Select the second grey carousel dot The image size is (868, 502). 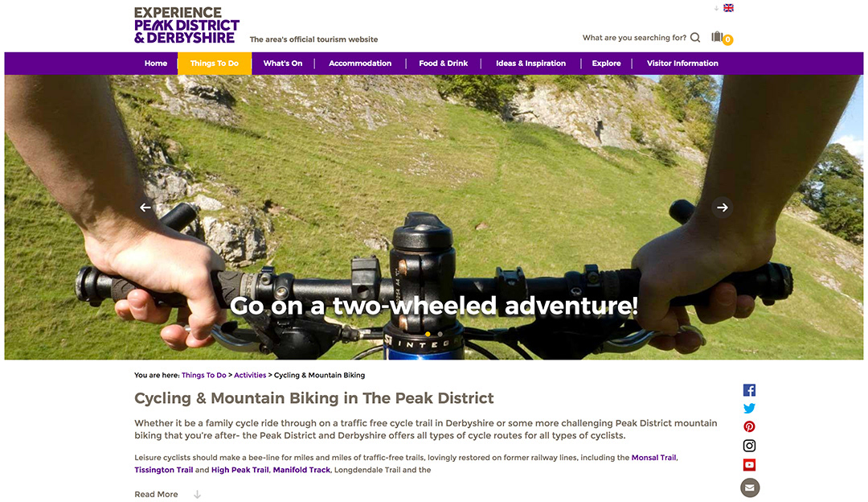coord(440,334)
